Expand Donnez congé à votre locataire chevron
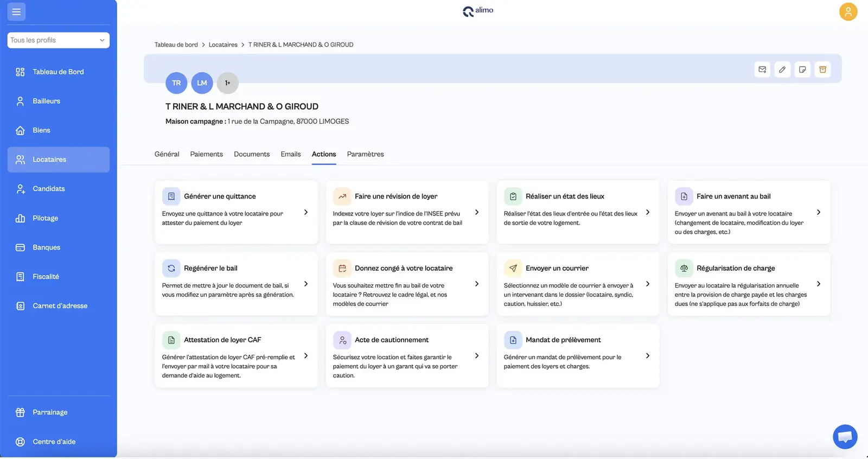 tap(477, 284)
